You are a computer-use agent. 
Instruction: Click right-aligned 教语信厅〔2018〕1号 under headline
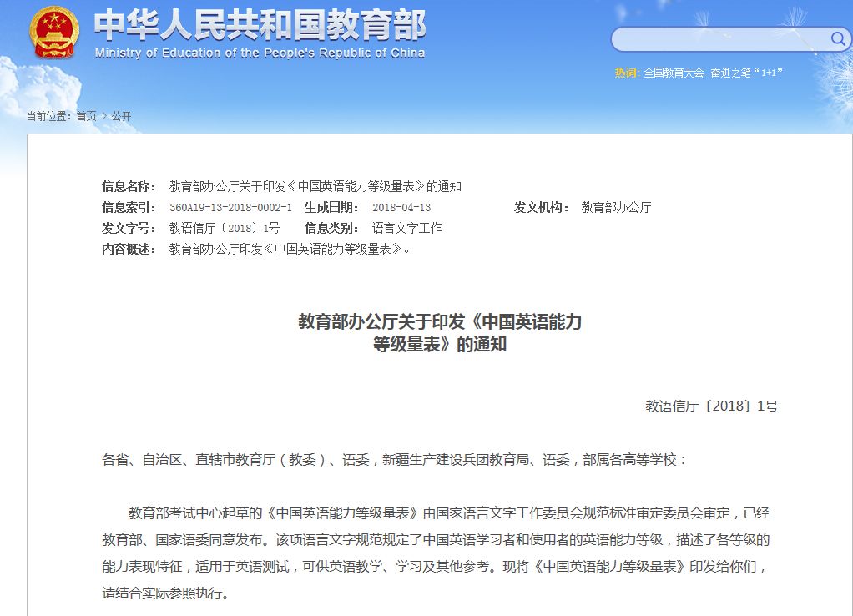[712, 406]
